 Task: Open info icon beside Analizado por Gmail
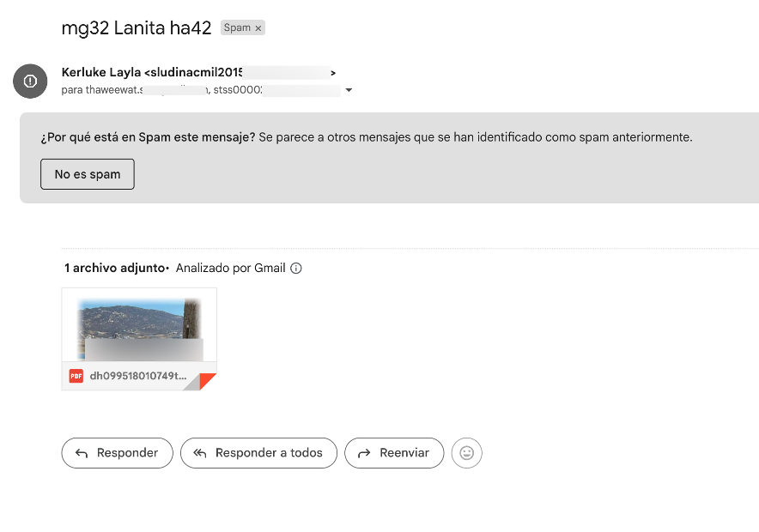296,269
